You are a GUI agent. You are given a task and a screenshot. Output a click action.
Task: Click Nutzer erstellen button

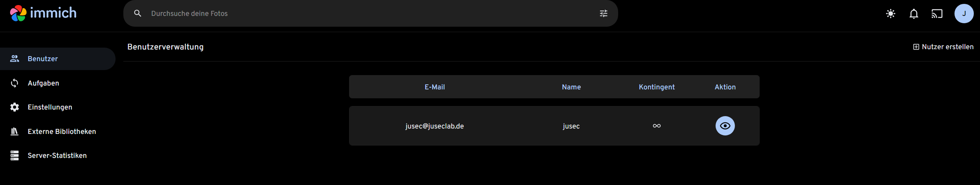pyautogui.click(x=943, y=47)
